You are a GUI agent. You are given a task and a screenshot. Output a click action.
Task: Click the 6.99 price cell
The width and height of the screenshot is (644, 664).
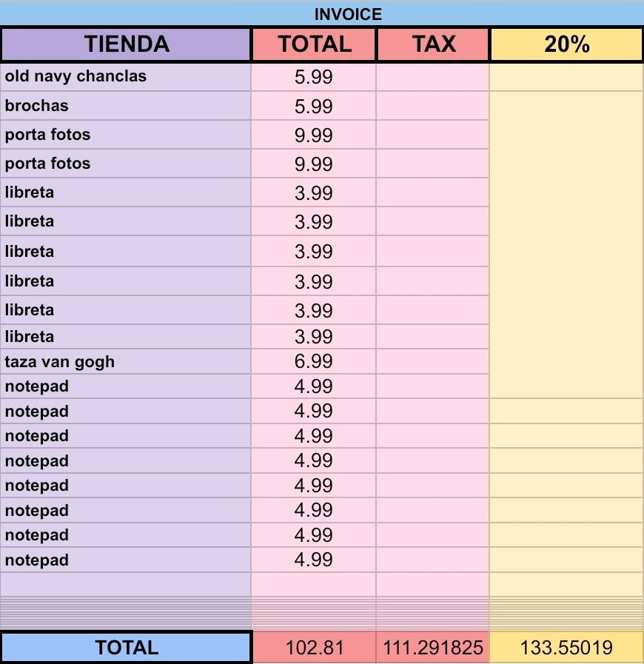(313, 362)
